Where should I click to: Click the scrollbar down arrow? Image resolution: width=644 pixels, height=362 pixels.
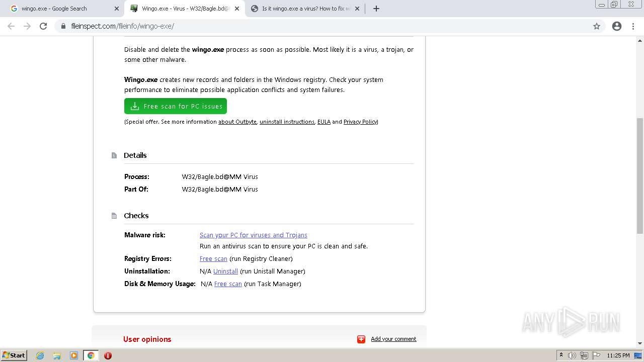tap(640, 344)
